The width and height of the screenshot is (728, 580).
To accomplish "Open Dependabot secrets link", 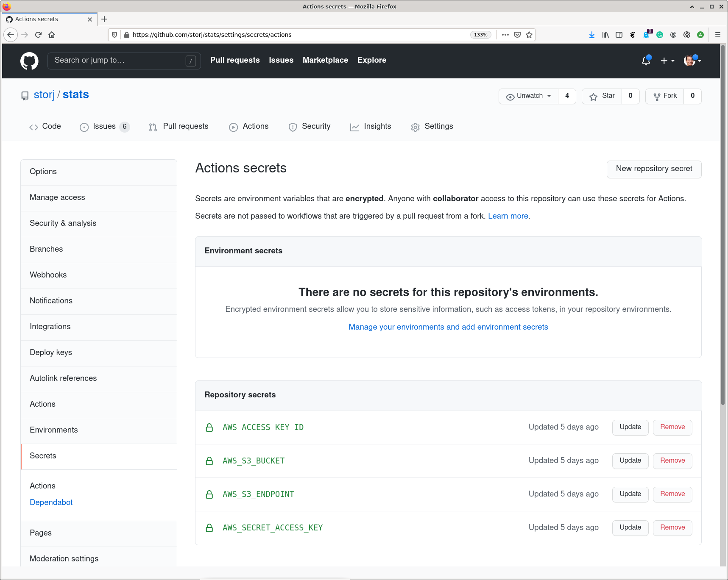I will (51, 502).
